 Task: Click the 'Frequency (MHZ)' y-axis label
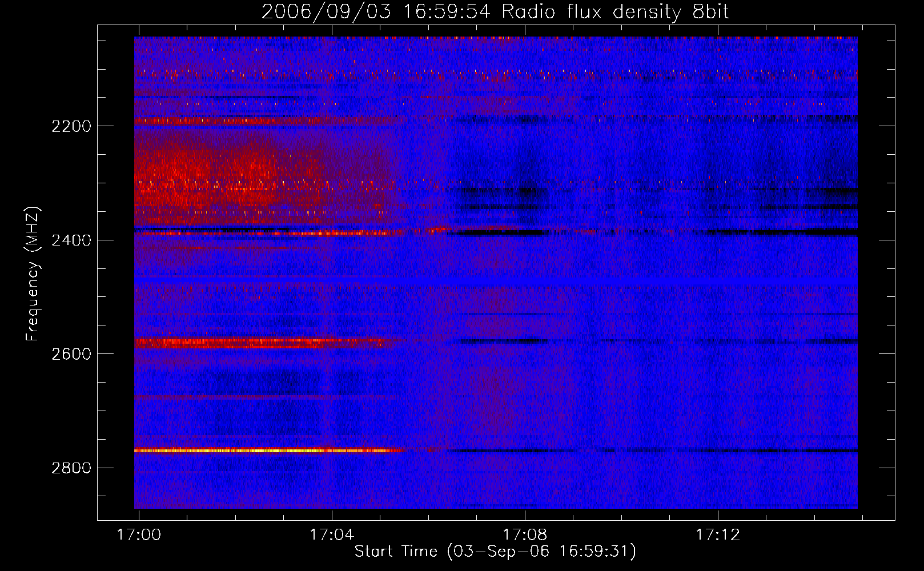coord(33,274)
